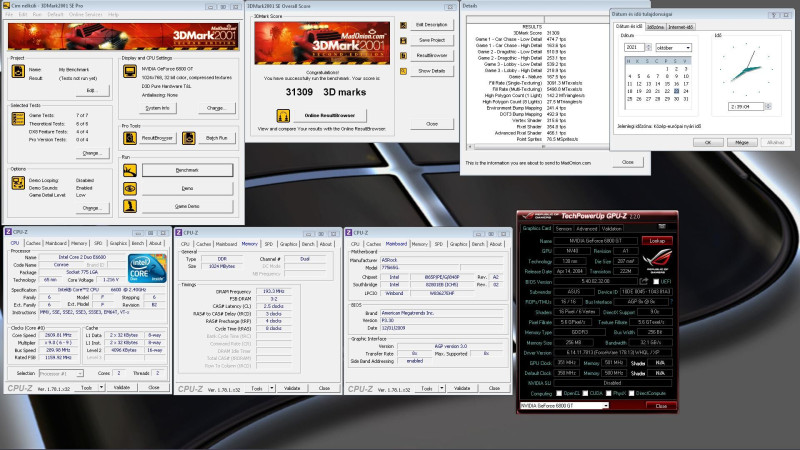Click the Benchmark run icon

point(130,170)
